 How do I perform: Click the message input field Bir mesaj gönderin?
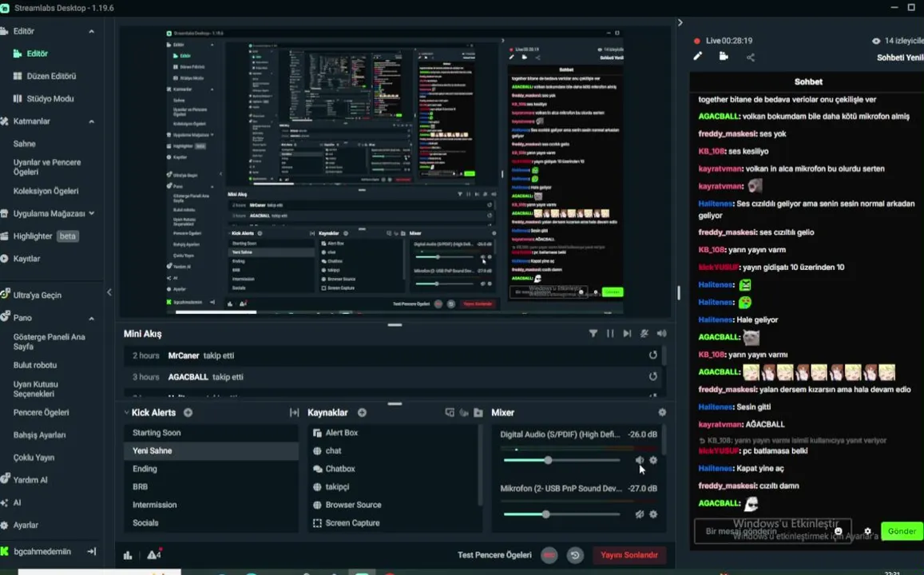(x=772, y=531)
